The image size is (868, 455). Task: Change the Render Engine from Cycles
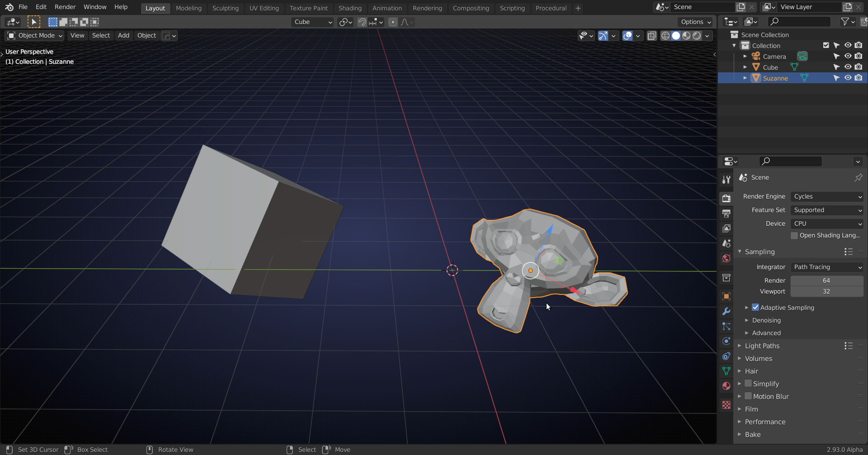(x=827, y=196)
